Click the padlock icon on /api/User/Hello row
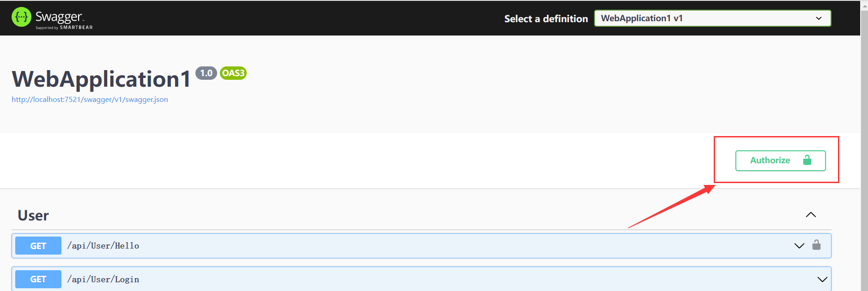This screenshot has height=291, width=868. [816, 245]
